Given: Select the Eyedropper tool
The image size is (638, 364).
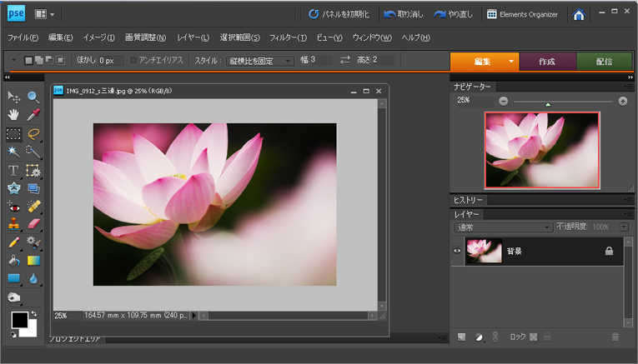Looking at the screenshot, I should point(33,115).
